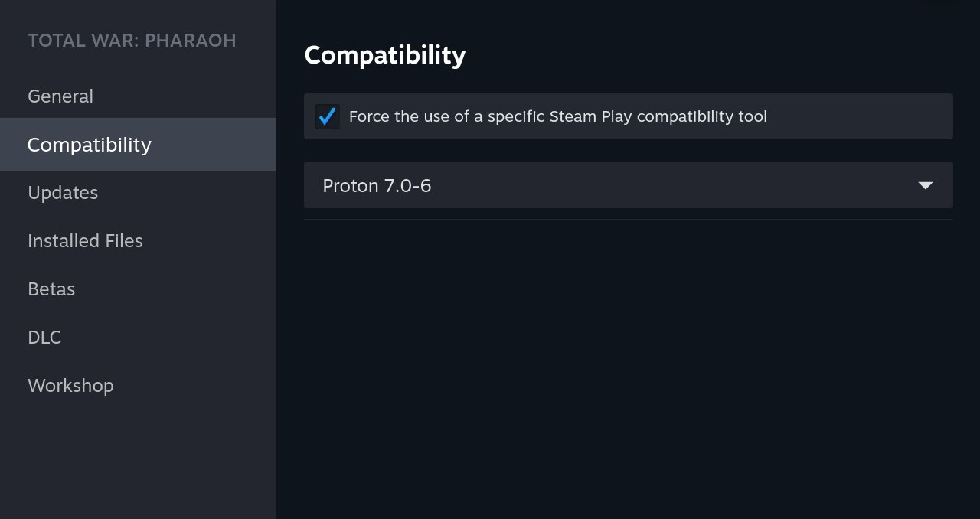Click the Compatibility page heading
The image size is (980, 519).
pos(384,55)
